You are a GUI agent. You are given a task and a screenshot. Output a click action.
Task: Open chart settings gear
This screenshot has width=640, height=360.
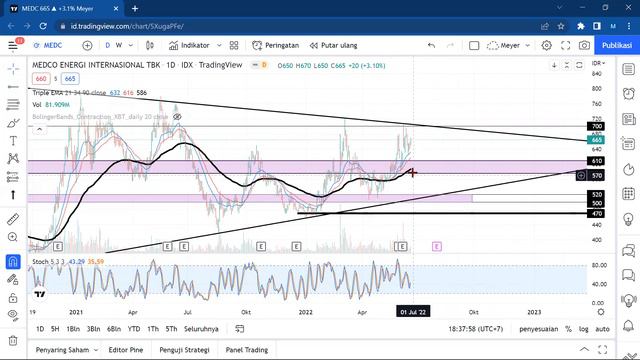[547, 45]
